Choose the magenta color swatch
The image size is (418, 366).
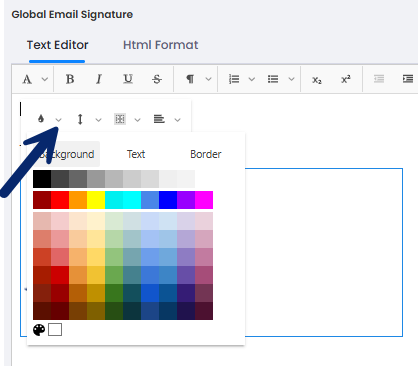point(204,200)
